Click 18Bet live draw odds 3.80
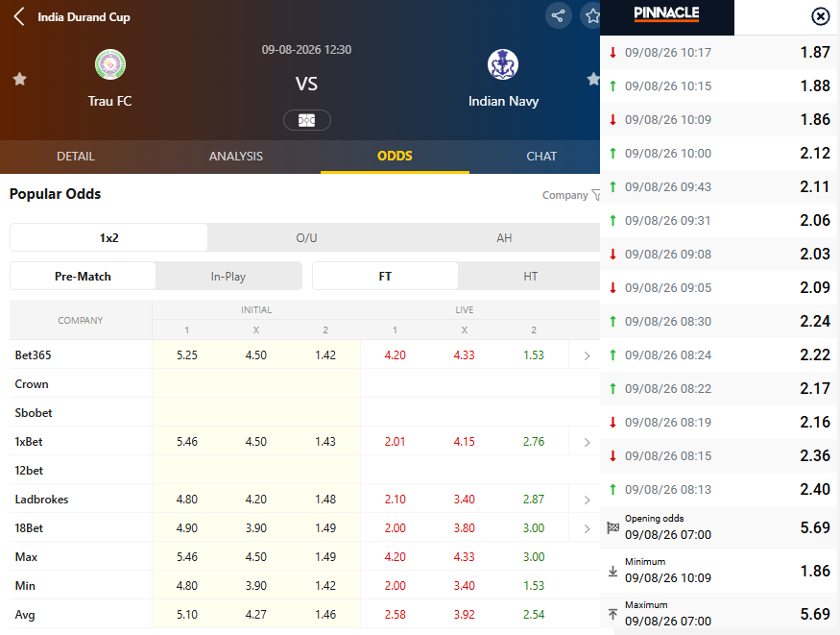Screen dimensions: 840x635 click(464, 527)
